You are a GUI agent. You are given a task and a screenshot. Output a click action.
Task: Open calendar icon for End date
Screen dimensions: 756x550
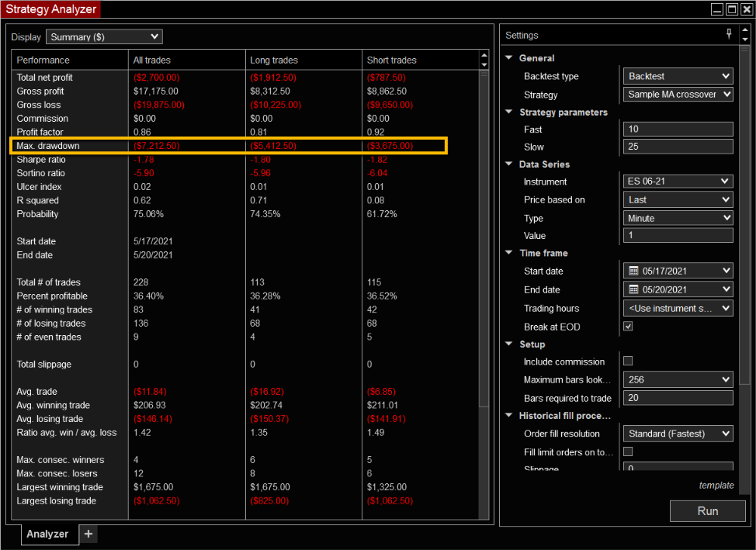pyautogui.click(x=633, y=289)
